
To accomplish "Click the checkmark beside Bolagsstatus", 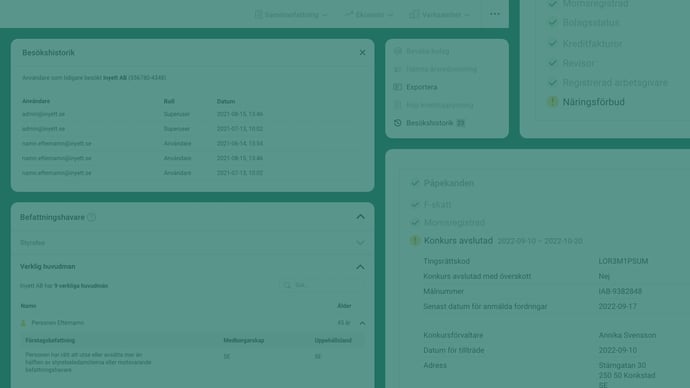I will pyautogui.click(x=553, y=22).
